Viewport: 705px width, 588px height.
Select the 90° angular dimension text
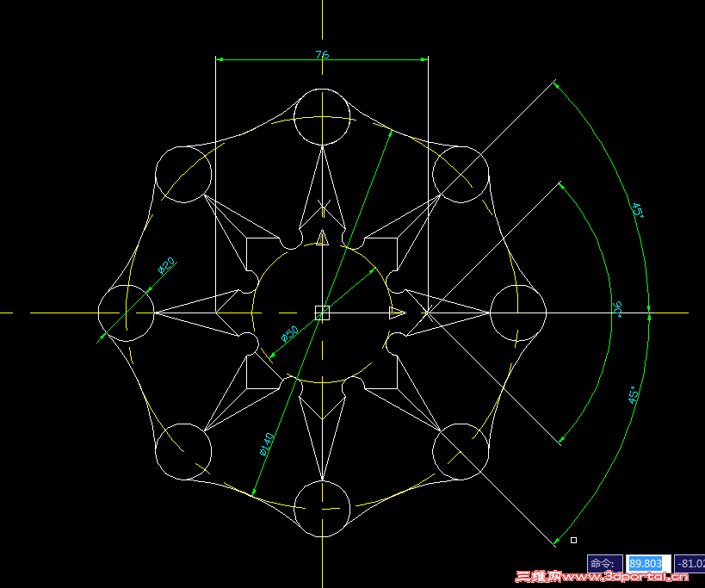[618, 309]
